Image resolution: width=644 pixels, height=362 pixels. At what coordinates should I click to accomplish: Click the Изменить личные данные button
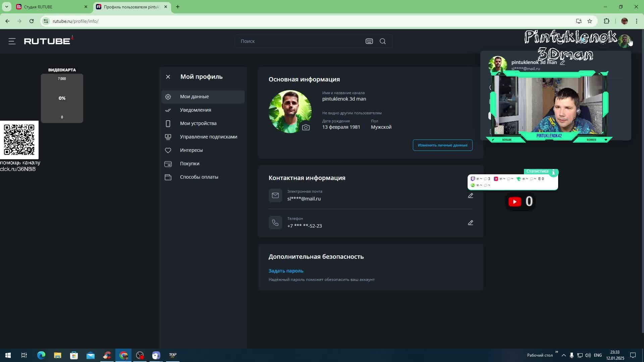tap(442, 145)
